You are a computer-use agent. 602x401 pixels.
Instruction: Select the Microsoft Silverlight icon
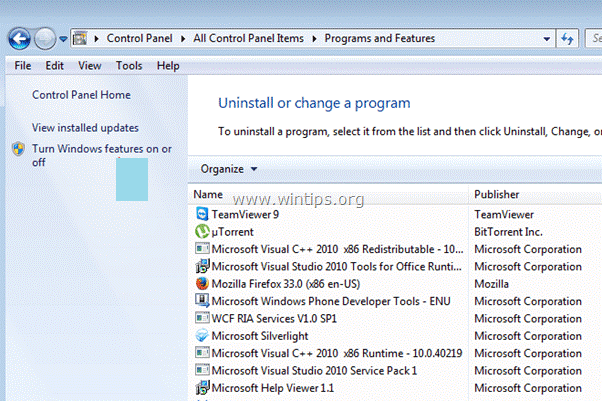coord(203,336)
